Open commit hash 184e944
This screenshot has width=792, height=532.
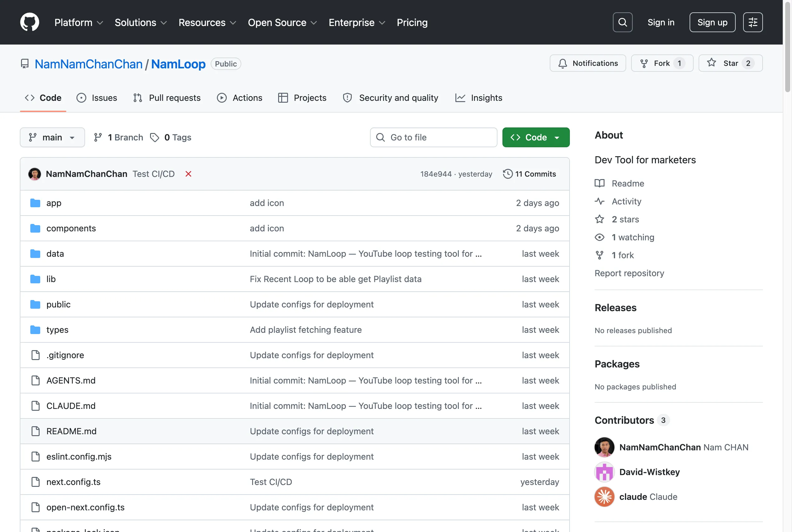(x=436, y=174)
